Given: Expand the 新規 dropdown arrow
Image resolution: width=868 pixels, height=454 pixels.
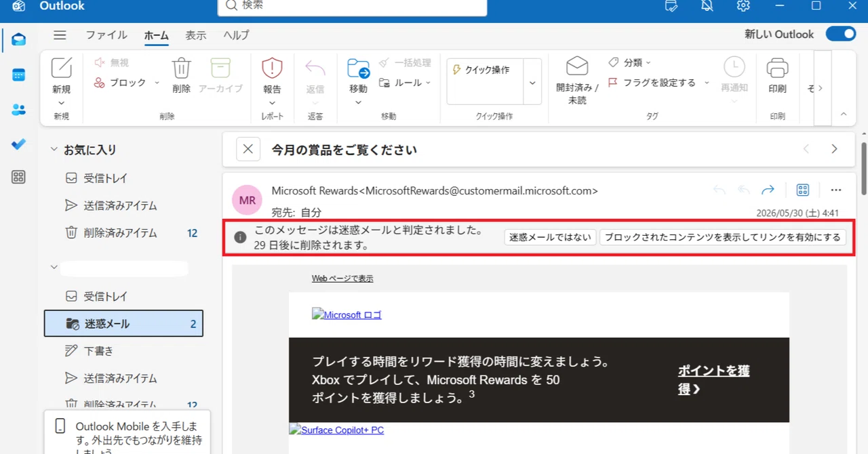Looking at the screenshot, I should click(x=62, y=103).
